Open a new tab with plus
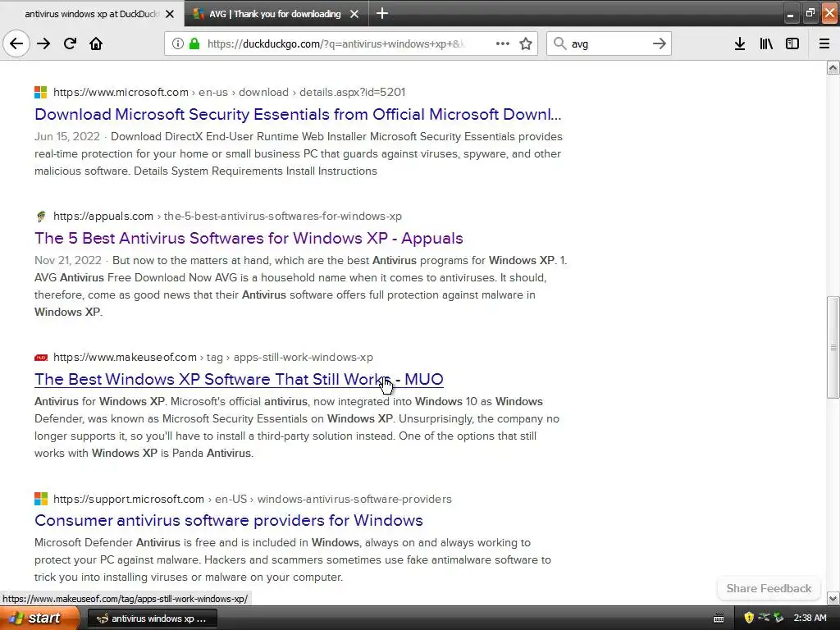The image size is (840, 630). 382,13
